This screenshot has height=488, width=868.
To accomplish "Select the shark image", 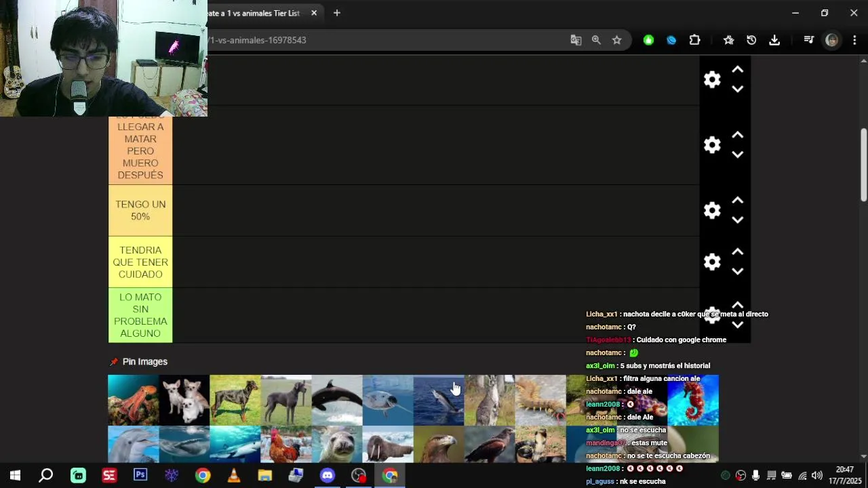I will pos(235,445).
